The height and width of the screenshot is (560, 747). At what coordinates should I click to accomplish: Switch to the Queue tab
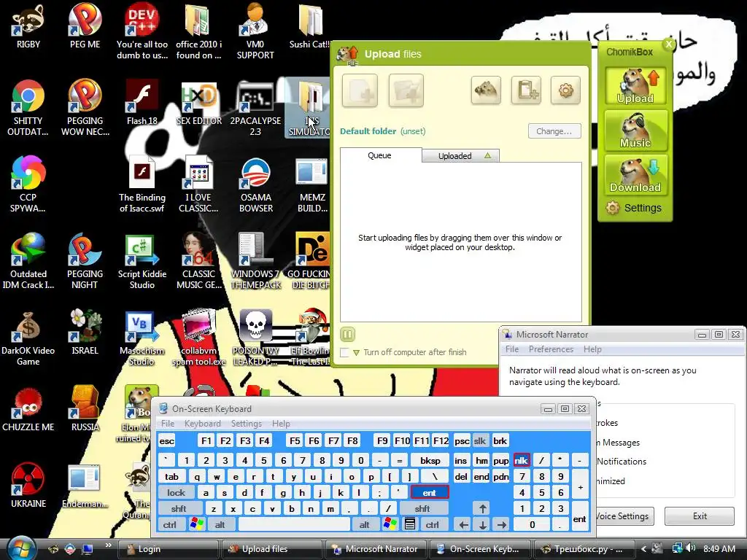tap(379, 155)
